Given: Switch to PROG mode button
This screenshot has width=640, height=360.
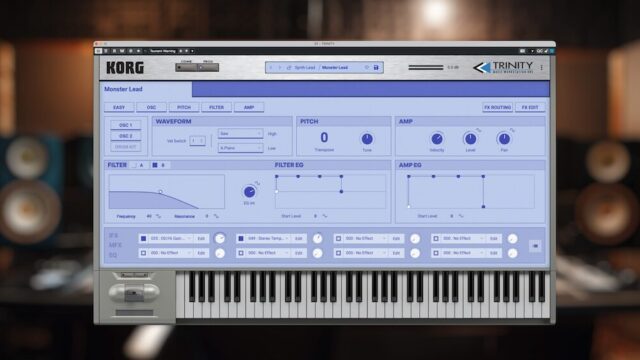Looking at the screenshot, I should point(208,67).
